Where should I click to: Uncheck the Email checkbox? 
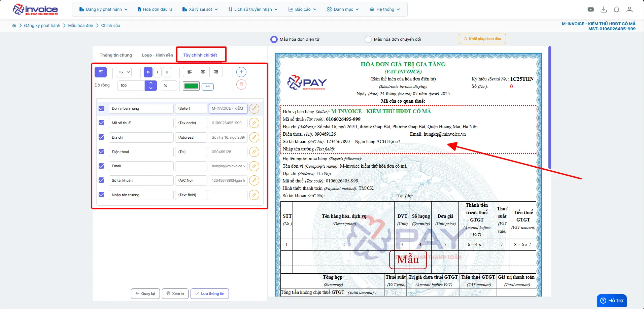tap(101, 166)
